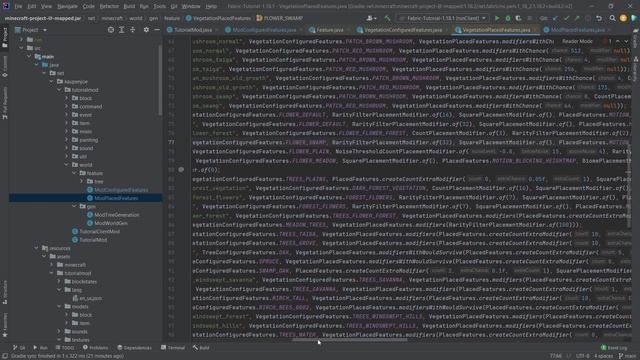
Task: Hide Project panel with the minus icon
Action: pos(157,30)
